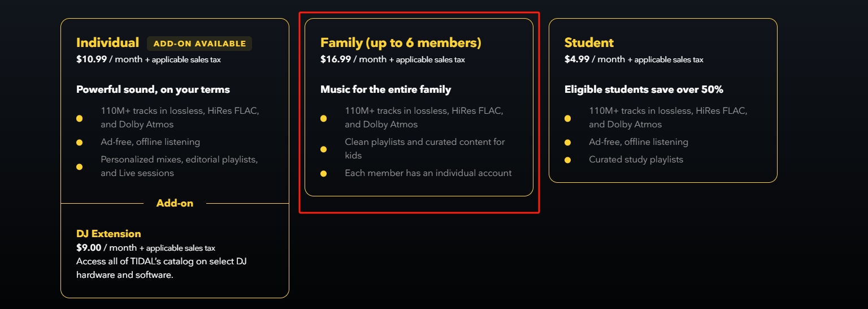Click the bullet next to Each member has an individual account

[x=323, y=173]
